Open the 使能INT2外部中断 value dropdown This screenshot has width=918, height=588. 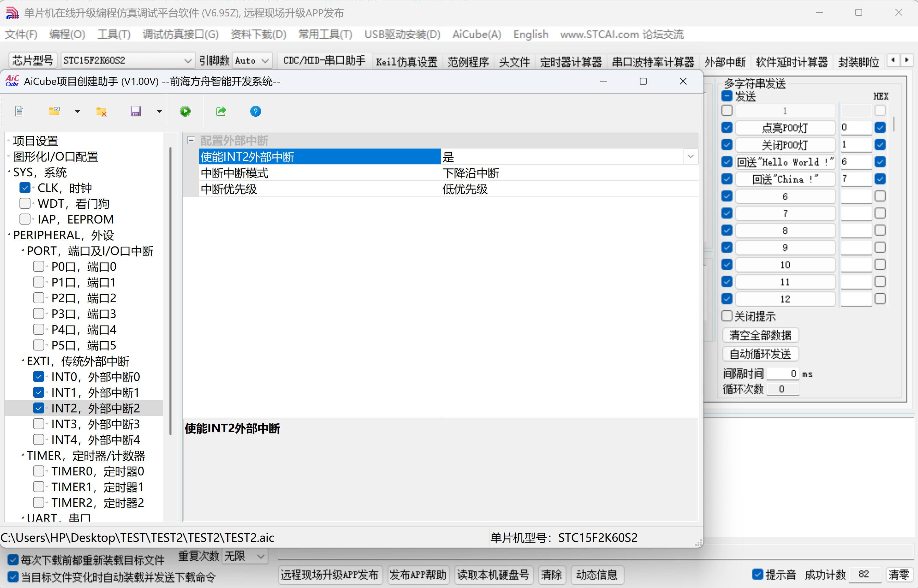(x=690, y=156)
